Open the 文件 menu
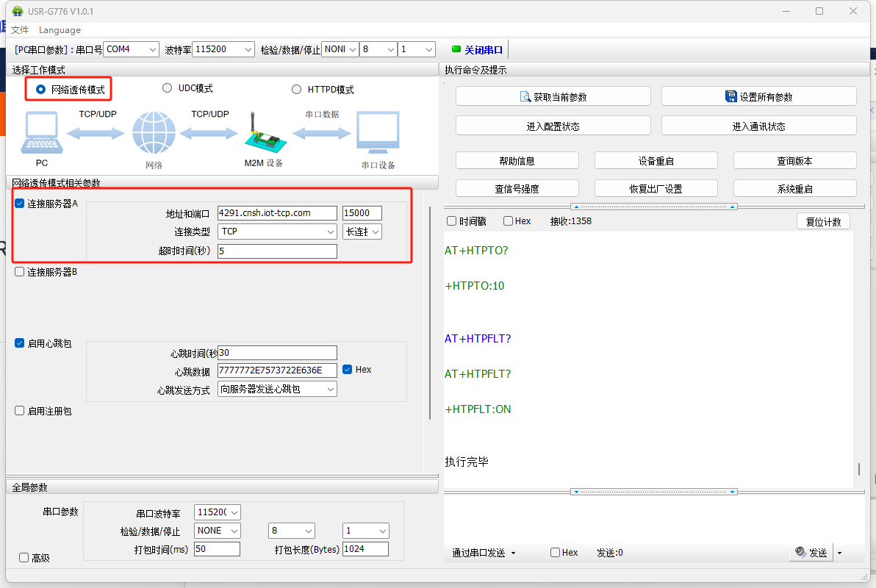 [20, 30]
